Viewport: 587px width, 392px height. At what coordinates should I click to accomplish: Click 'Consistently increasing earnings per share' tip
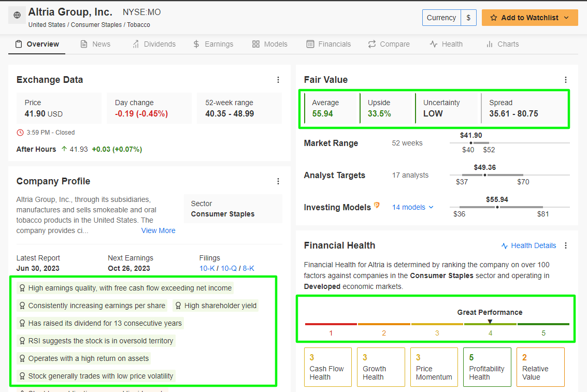tap(92, 306)
